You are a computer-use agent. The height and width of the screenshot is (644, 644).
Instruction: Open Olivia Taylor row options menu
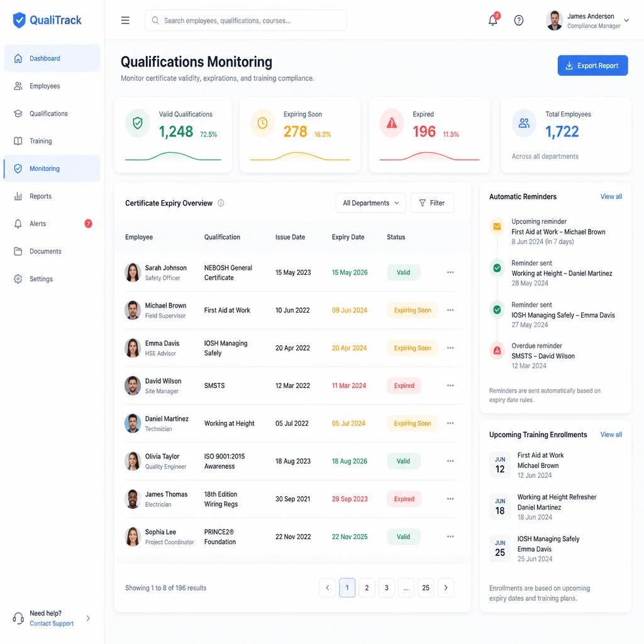pyautogui.click(x=450, y=461)
